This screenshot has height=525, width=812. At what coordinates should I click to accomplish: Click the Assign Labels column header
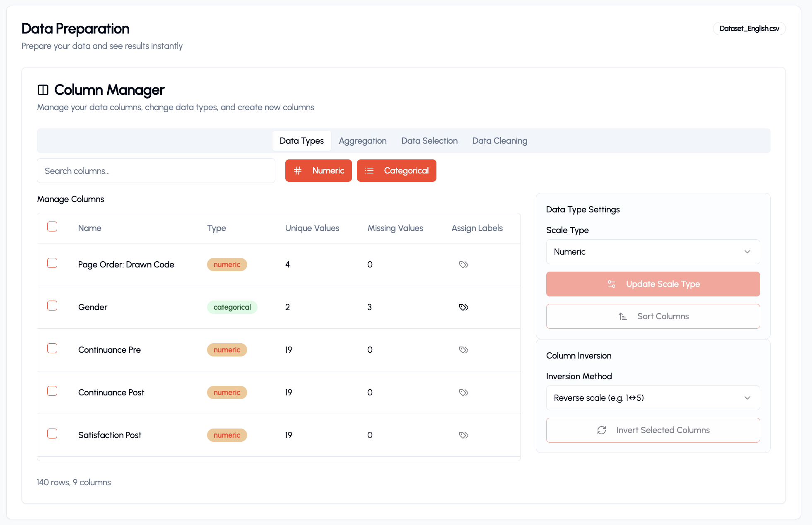(x=477, y=228)
